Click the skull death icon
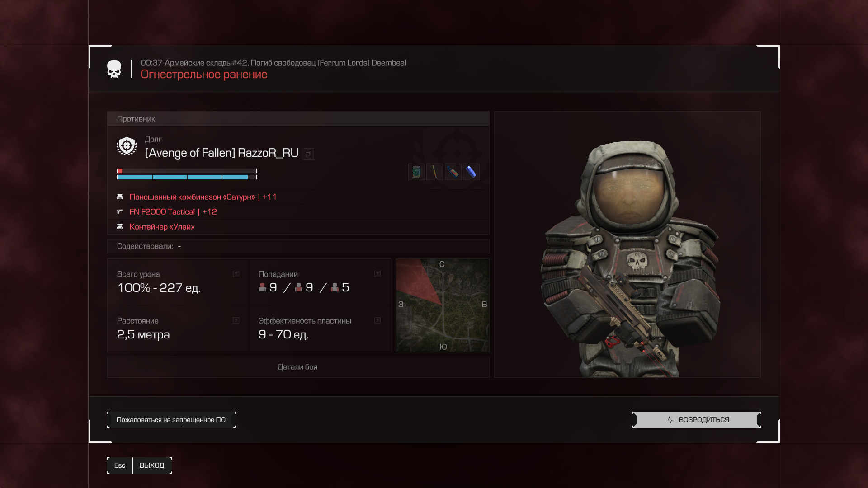Viewport: 868px width, 488px height. 114,69
